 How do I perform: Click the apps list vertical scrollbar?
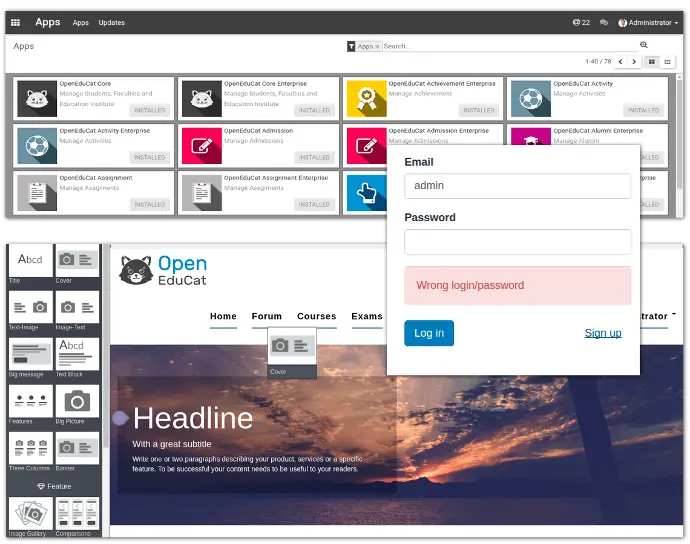(679, 132)
